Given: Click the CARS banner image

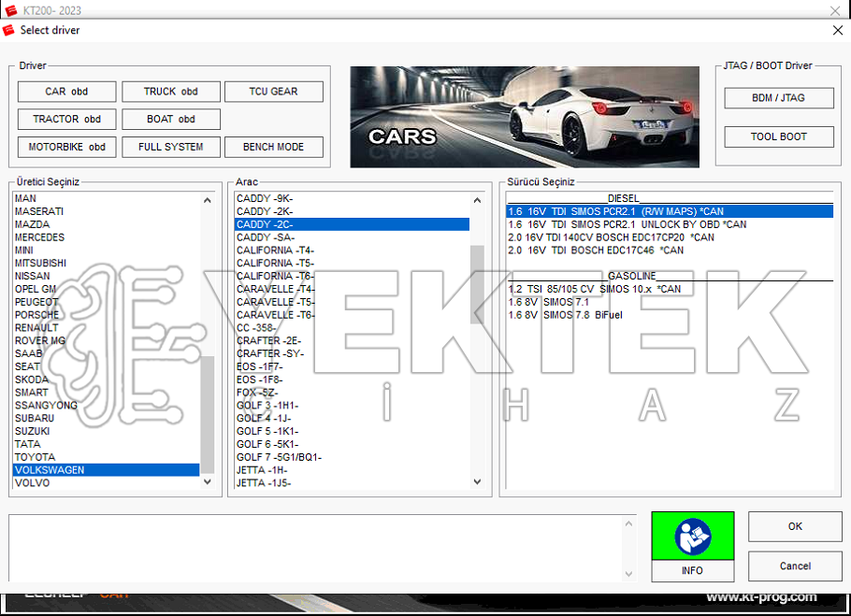Looking at the screenshot, I should click(x=525, y=117).
